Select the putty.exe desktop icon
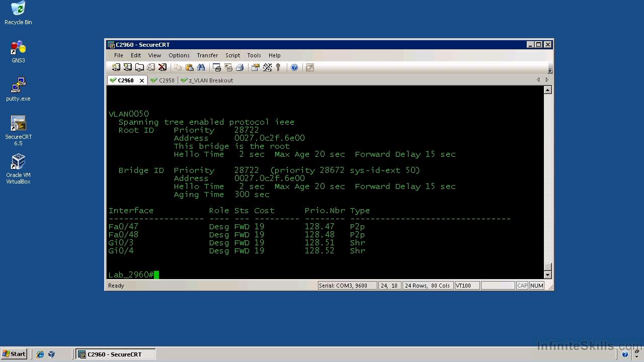This screenshot has height=362, width=644. pos(18,89)
